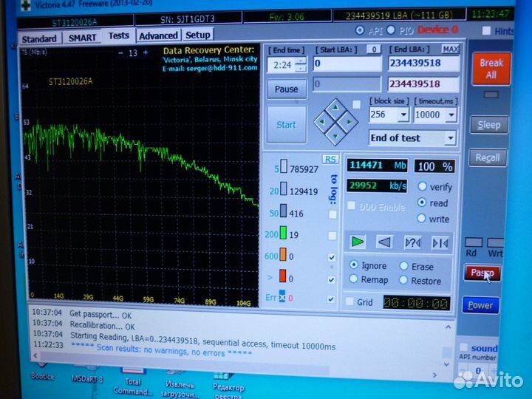This screenshot has width=532, height=399.
Task: Click the Start LBA input field
Action: pos(347,64)
